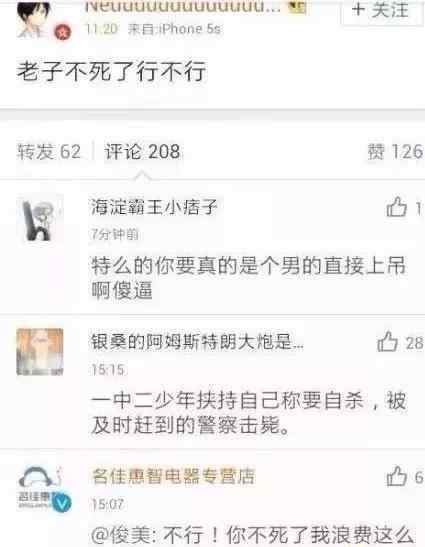This screenshot has width=425, height=547.
Task: Open the 海淀霸王小痞子 username link
Action: (154, 207)
